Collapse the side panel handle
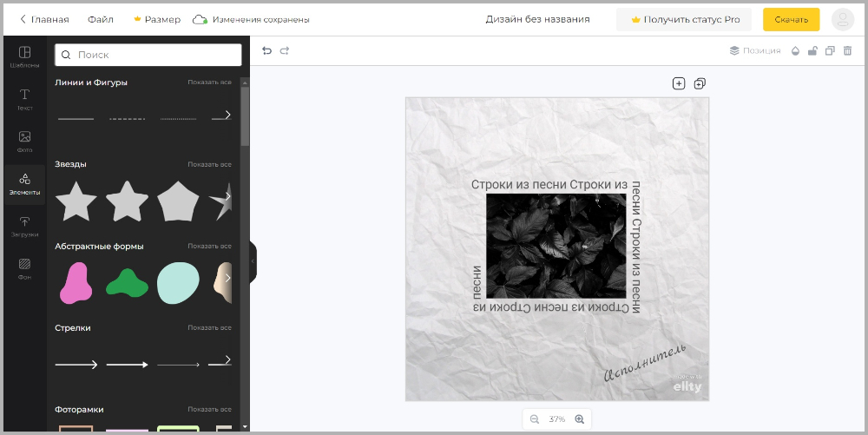This screenshot has width=868, height=435. 253,261
